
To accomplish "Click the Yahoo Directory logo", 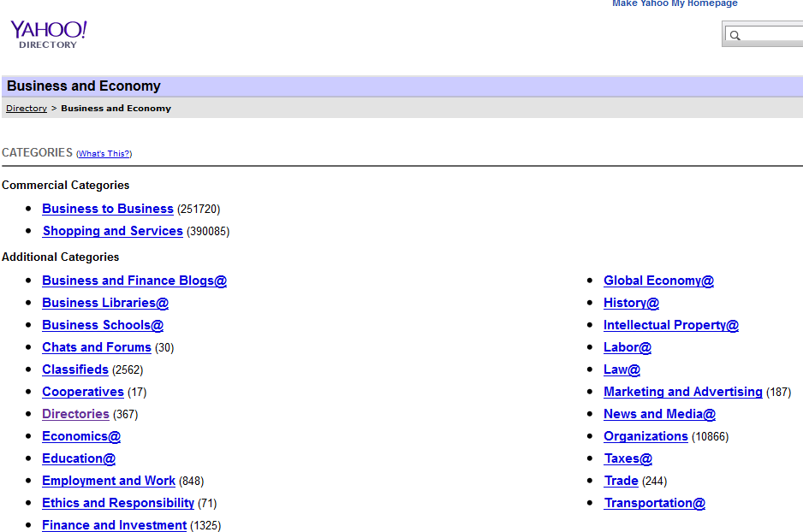I will click(48, 34).
